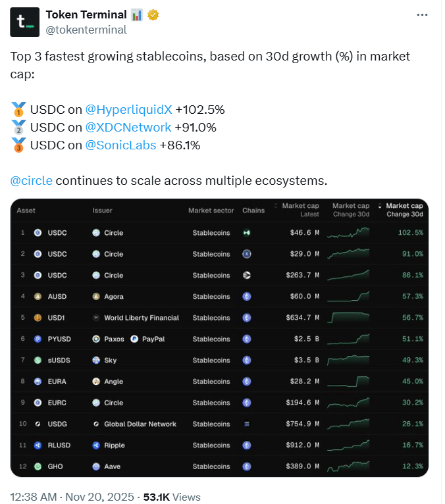This screenshot has height=504, width=445.
Task: Click the USD1 asset coin icon
Action: tap(38, 318)
